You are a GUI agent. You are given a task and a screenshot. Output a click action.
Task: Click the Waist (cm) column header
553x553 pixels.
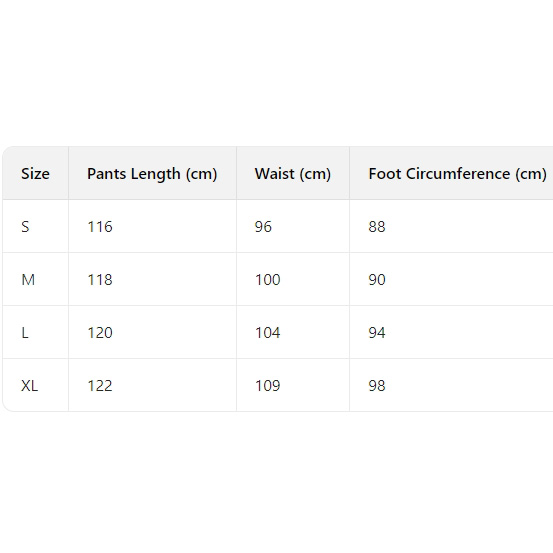click(293, 174)
